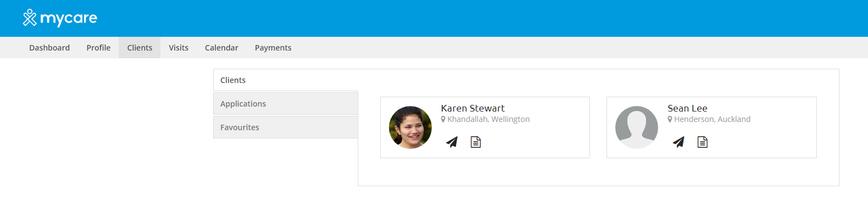Screen dimensions: 868x217
Task: Open Sean Lee's document icon
Action: (x=703, y=142)
